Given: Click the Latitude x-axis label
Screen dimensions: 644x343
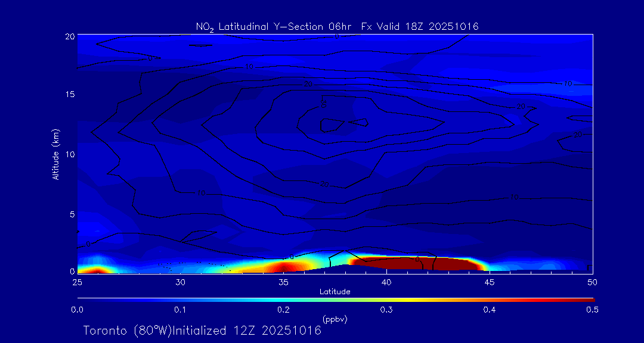Looking at the screenshot, I should point(335,292).
